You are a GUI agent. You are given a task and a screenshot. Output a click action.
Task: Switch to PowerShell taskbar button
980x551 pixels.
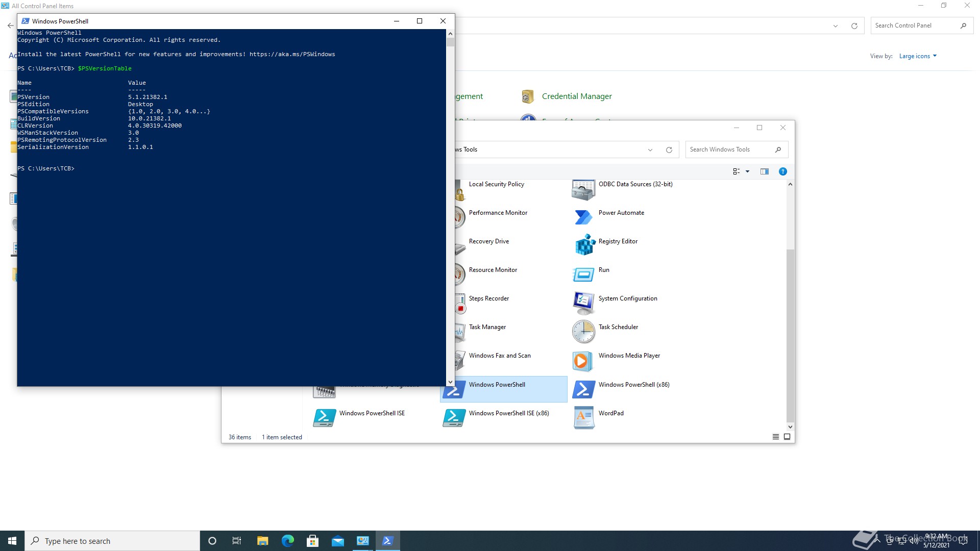[387, 541]
